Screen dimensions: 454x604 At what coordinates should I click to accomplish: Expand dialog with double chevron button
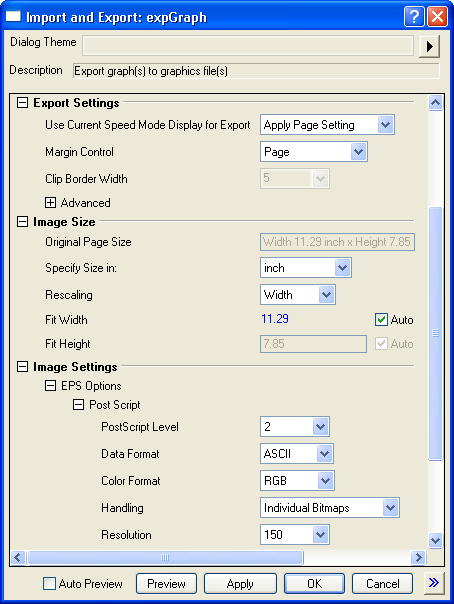click(x=434, y=583)
